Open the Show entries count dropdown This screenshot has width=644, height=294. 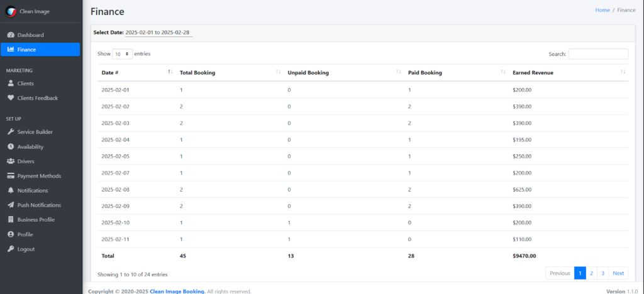pyautogui.click(x=123, y=54)
